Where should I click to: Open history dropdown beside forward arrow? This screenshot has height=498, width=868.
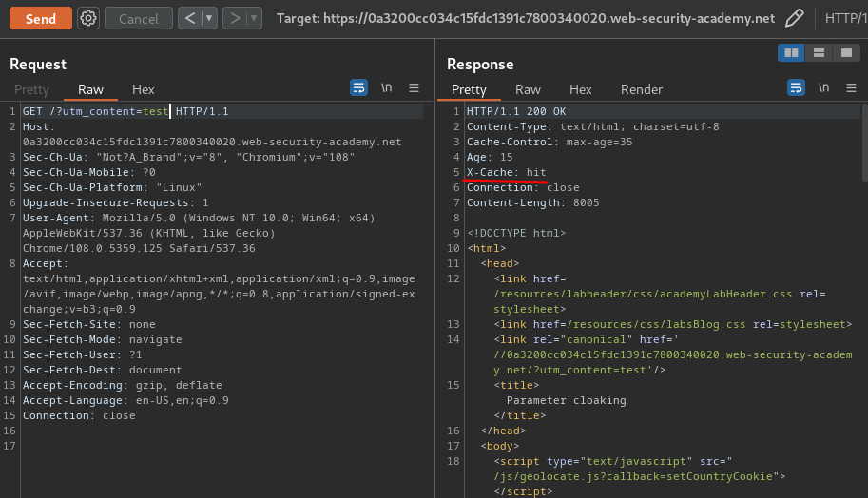(254, 18)
